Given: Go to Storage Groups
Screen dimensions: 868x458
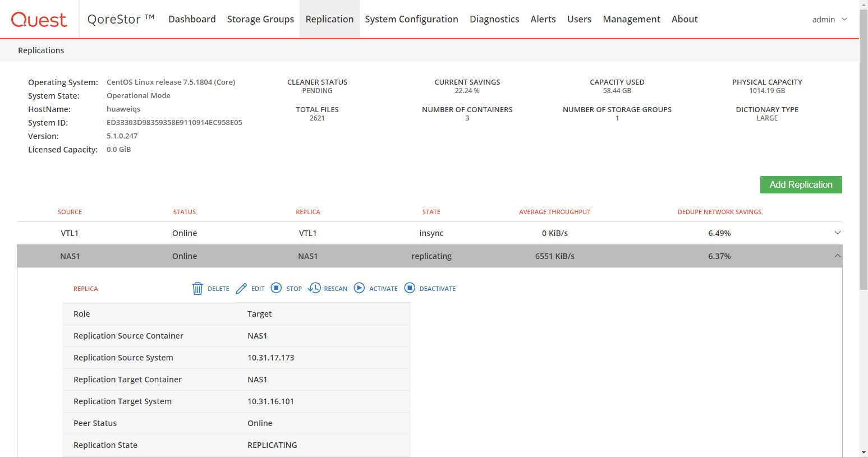Looking at the screenshot, I should (260, 19).
